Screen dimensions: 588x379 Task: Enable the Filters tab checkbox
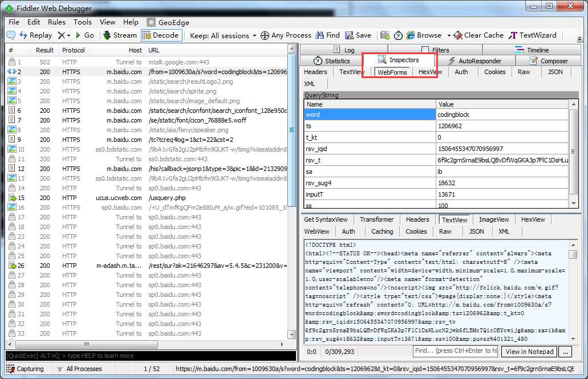(425, 50)
